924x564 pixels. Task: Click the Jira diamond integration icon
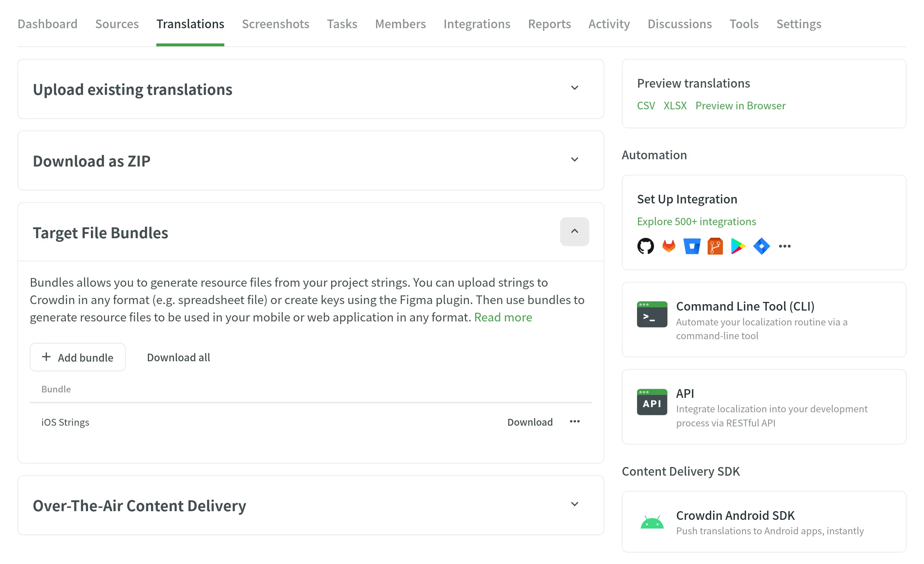761,246
